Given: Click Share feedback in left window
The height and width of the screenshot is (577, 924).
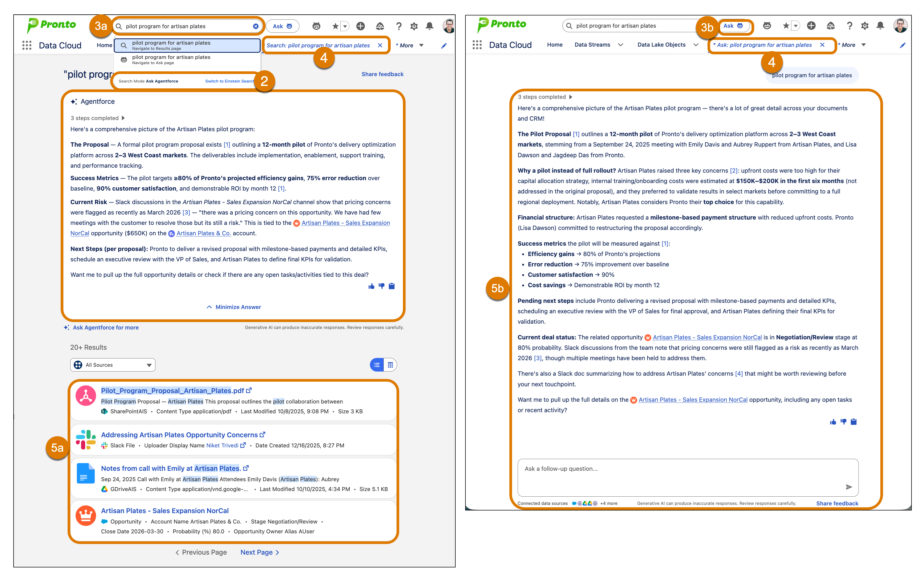Looking at the screenshot, I should pos(382,75).
